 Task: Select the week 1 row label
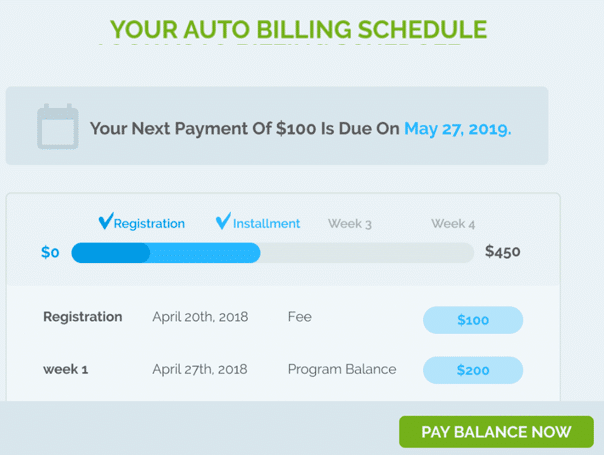(65, 369)
